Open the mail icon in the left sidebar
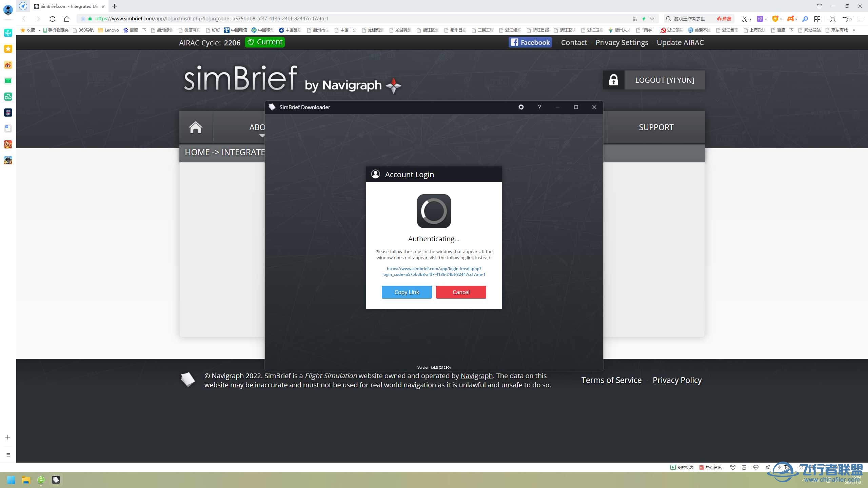 pos(8,81)
